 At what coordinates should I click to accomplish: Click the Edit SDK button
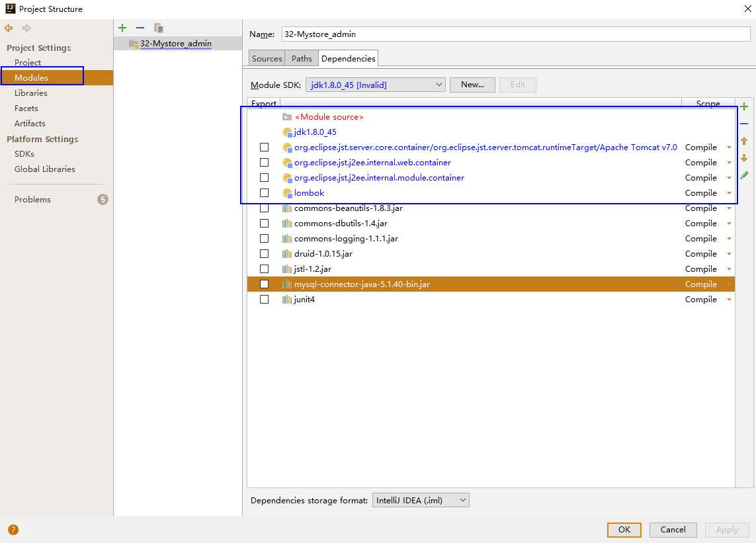(518, 85)
